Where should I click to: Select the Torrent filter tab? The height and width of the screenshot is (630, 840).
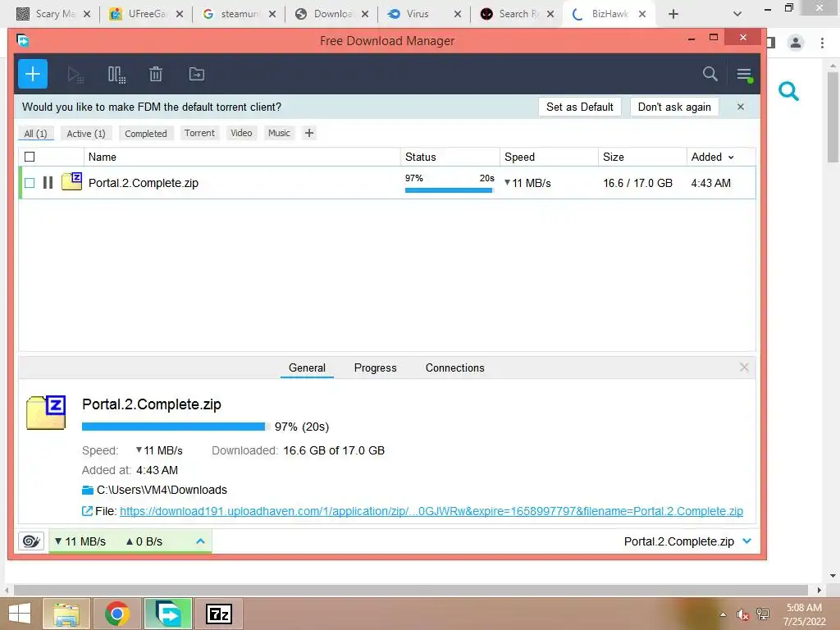200,133
